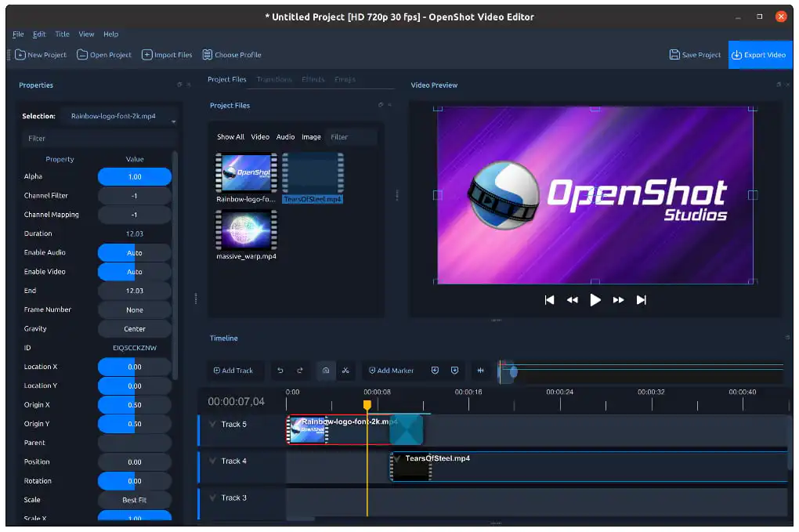Click the Undo arrow in timeline toolbar
Viewport: 799px width, 532px height.
pyautogui.click(x=281, y=371)
